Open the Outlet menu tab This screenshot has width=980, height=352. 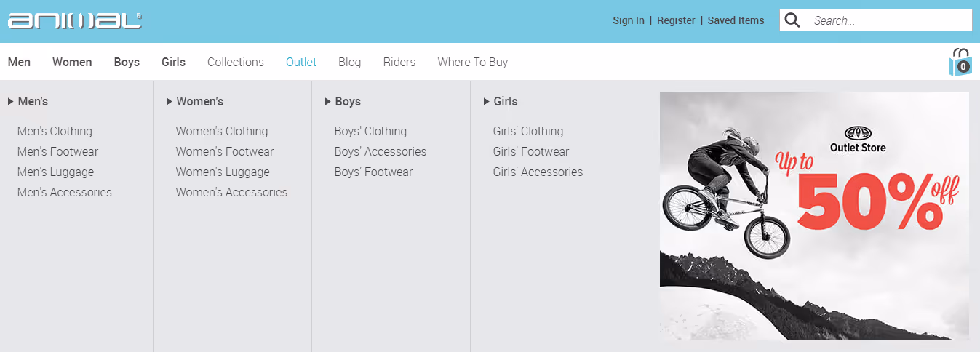tap(301, 62)
